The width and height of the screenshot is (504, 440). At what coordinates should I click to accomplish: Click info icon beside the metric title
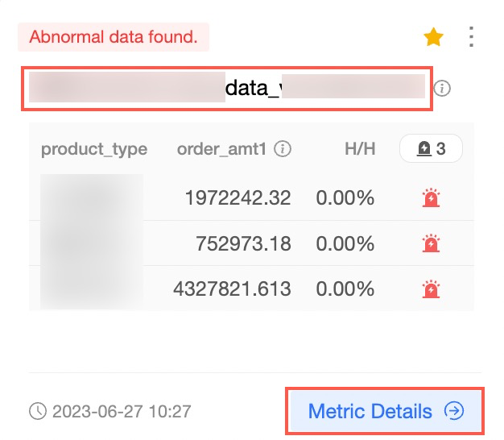442,88
